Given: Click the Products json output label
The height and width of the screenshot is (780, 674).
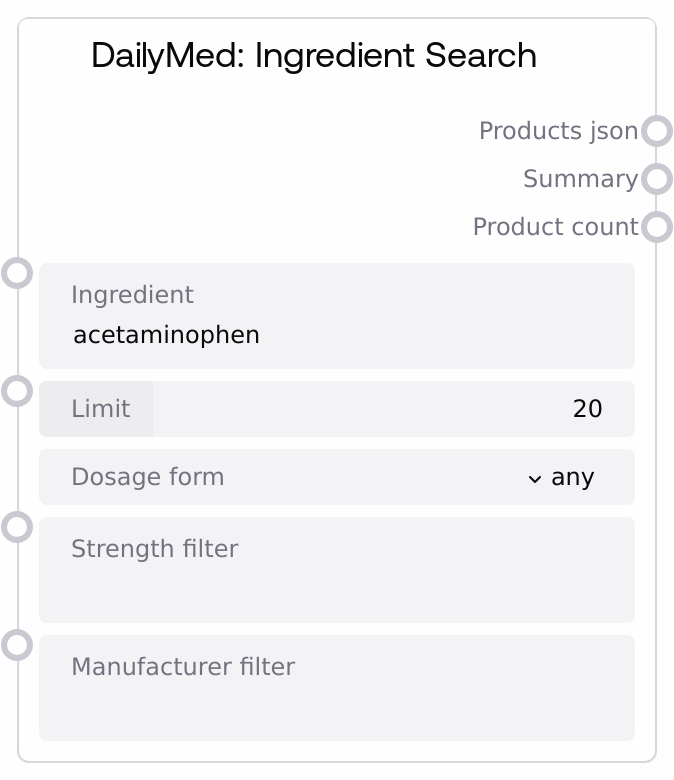Looking at the screenshot, I should click(x=558, y=131).
